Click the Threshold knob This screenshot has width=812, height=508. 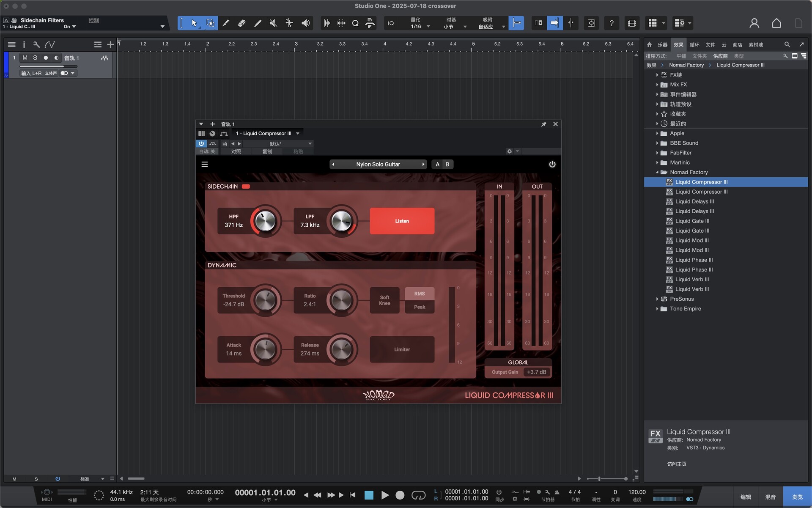click(x=266, y=300)
